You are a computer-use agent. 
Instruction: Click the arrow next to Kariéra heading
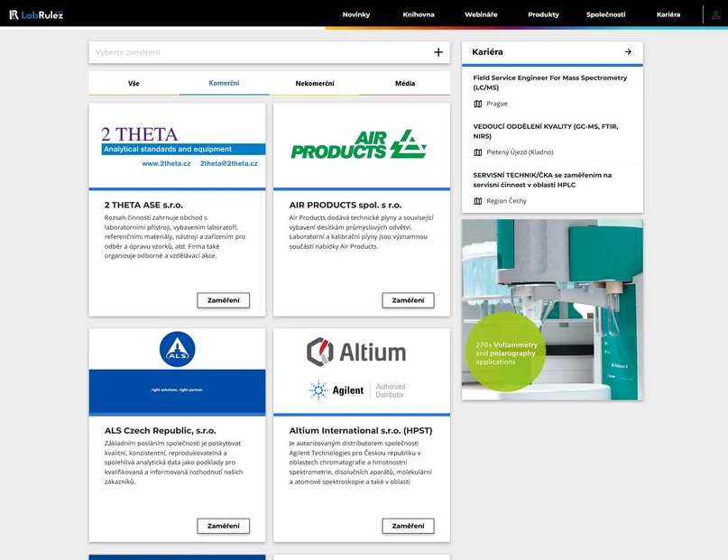pyautogui.click(x=628, y=52)
